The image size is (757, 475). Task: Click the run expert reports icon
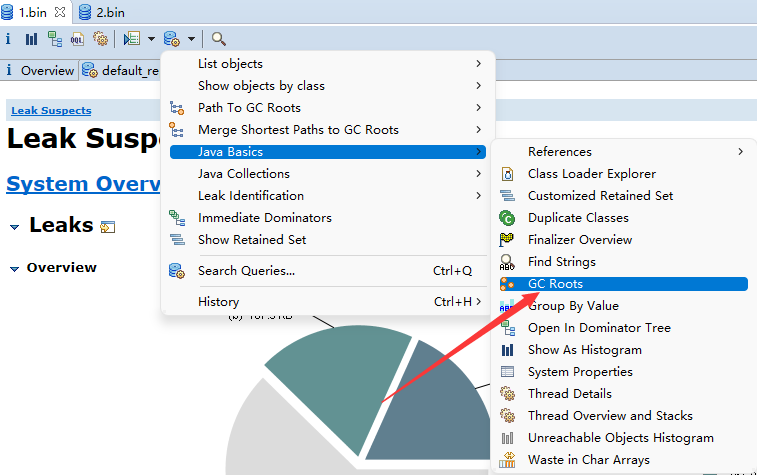pos(131,39)
